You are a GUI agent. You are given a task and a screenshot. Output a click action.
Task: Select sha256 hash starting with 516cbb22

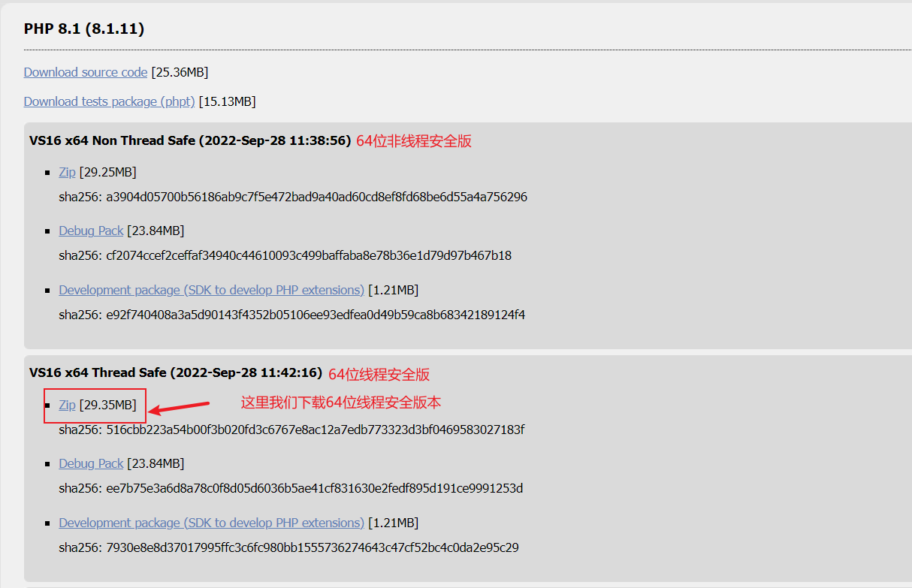point(316,430)
